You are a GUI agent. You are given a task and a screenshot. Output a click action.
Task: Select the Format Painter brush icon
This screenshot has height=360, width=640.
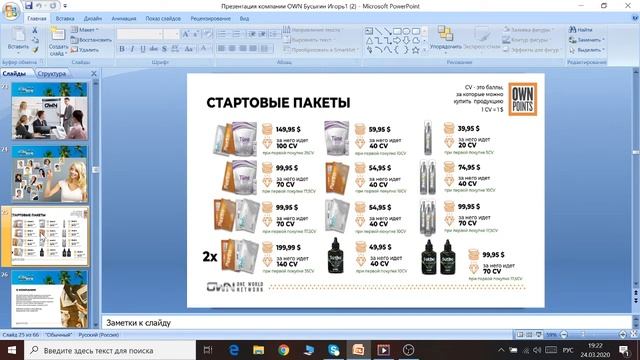pos(35,50)
